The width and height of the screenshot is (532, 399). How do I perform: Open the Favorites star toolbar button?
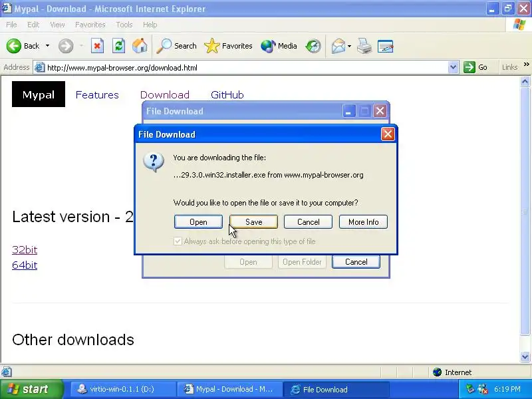click(x=228, y=46)
